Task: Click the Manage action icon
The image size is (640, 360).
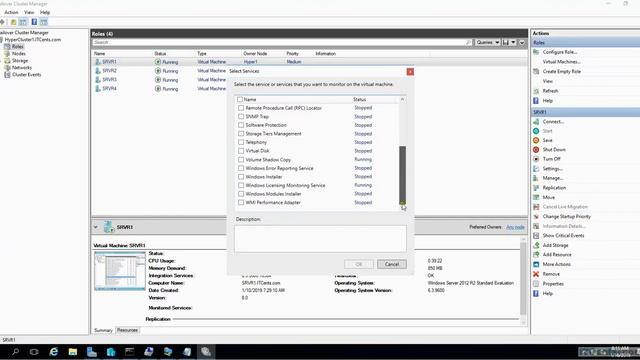Action: click(x=536, y=178)
